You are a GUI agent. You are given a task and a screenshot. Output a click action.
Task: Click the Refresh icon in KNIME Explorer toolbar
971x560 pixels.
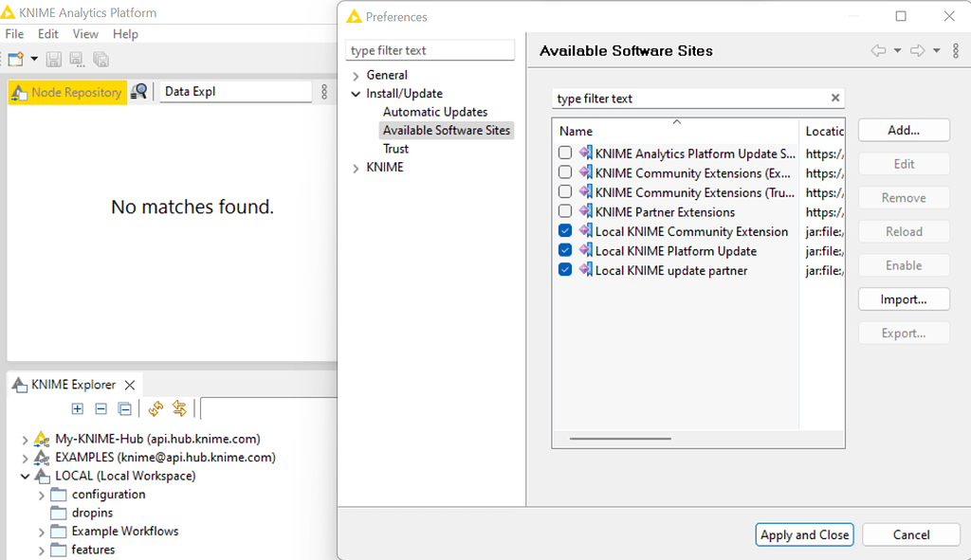(154, 408)
